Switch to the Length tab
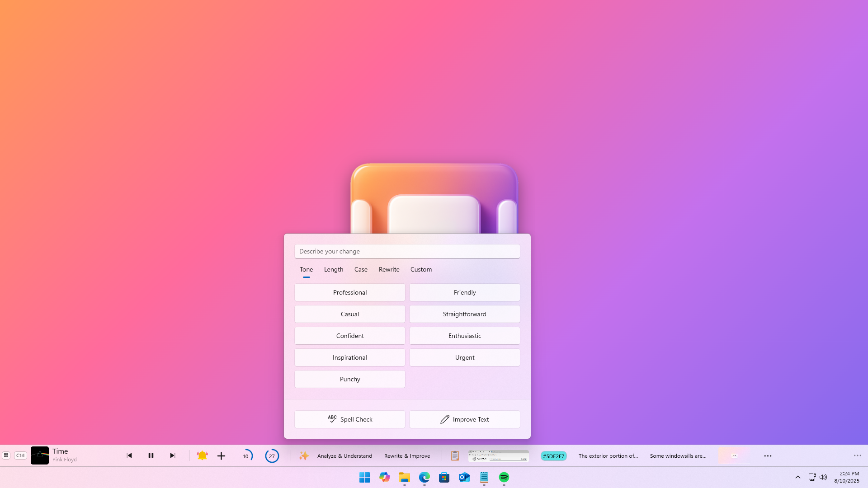 pos(334,269)
